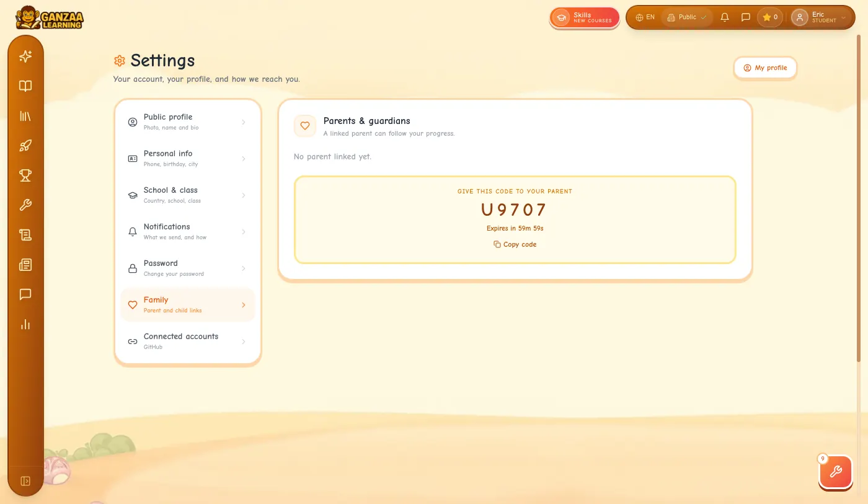Click the rocket icon in the sidebar
Viewport: 868px width, 504px height.
25,146
